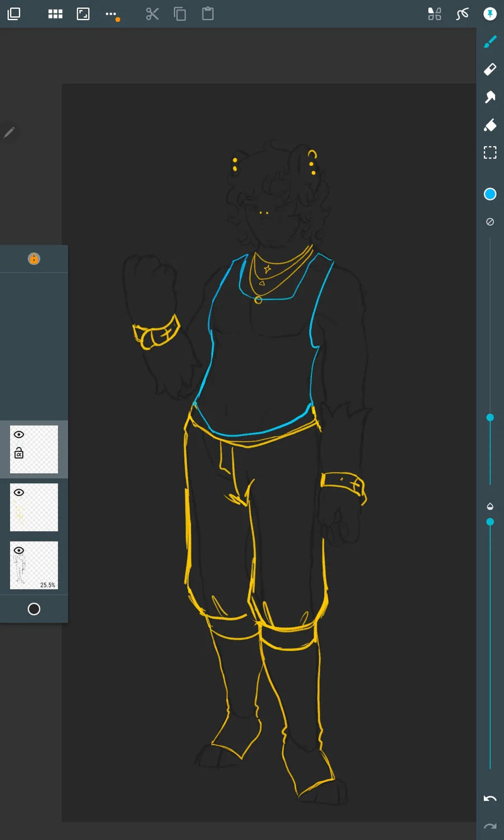Viewport: 504px width, 840px height.
Task: Select the middle layer thumbnail
Action: click(34, 507)
